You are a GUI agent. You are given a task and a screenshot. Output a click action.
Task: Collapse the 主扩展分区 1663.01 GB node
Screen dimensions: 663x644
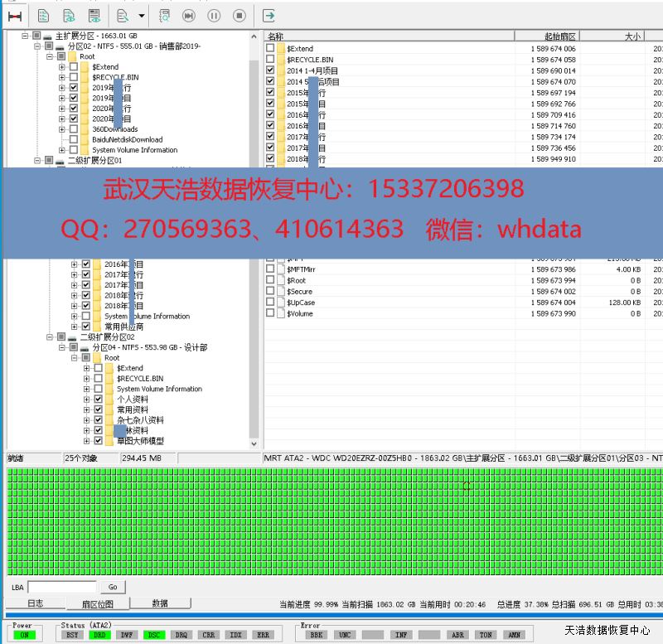[25, 36]
